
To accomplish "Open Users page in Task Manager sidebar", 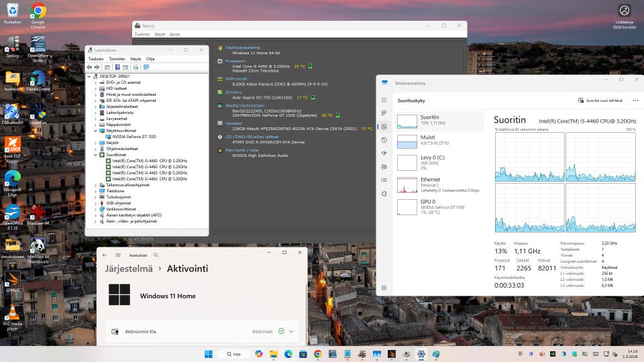I will [x=384, y=166].
